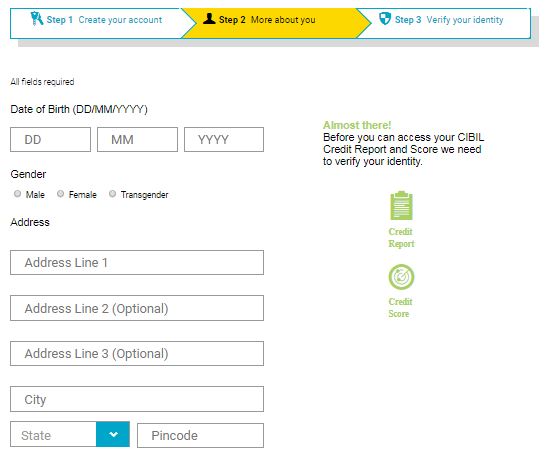
Task: Click the shield icon in Step 3
Action: [385, 18]
